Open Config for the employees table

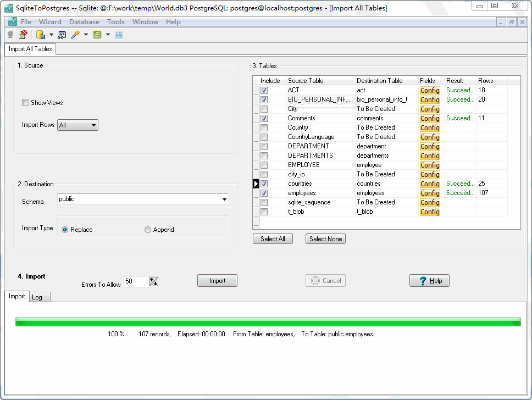pyautogui.click(x=430, y=193)
